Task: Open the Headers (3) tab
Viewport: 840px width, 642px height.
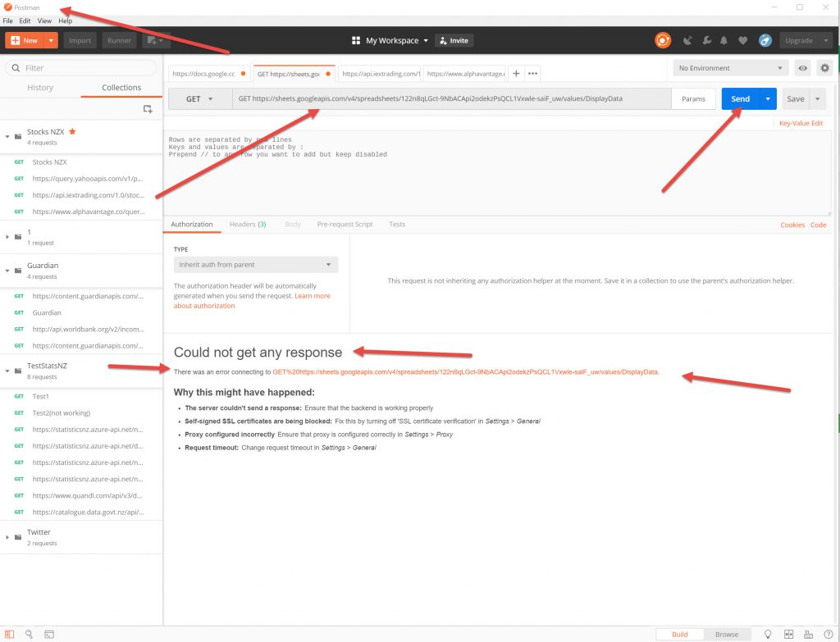Action: pos(247,224)
